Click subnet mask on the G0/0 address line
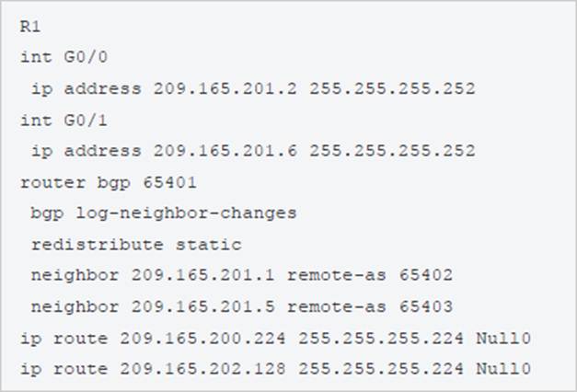577x392 pixels. pos(393,88)
